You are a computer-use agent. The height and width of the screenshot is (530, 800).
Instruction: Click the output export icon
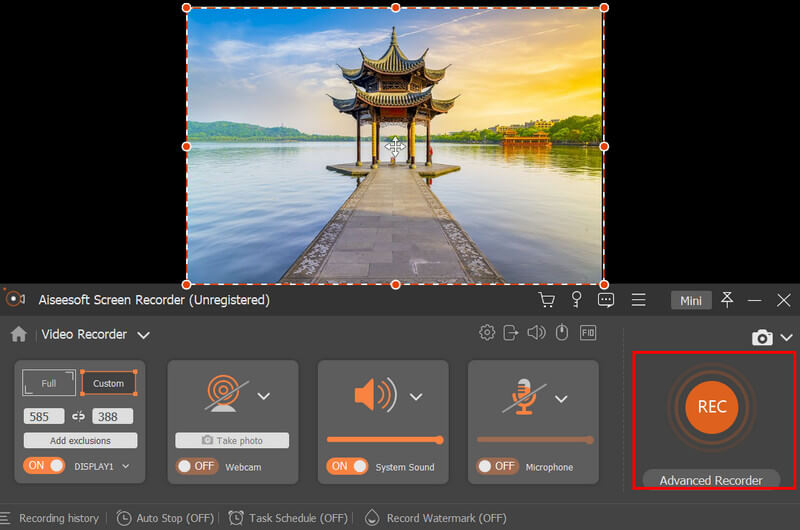point(511,333)
